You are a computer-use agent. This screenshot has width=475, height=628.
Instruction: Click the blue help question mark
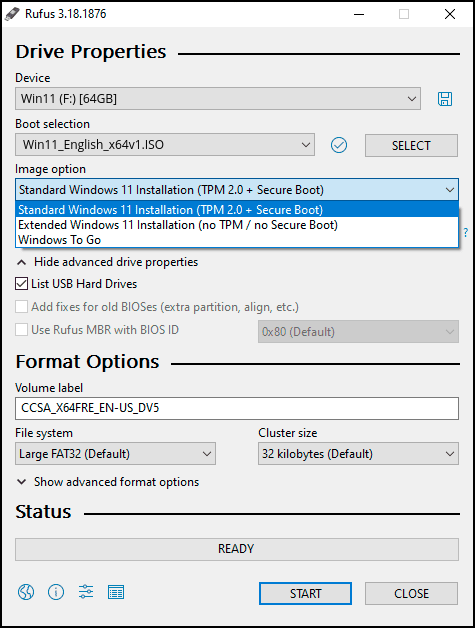[x=466, y=232]
